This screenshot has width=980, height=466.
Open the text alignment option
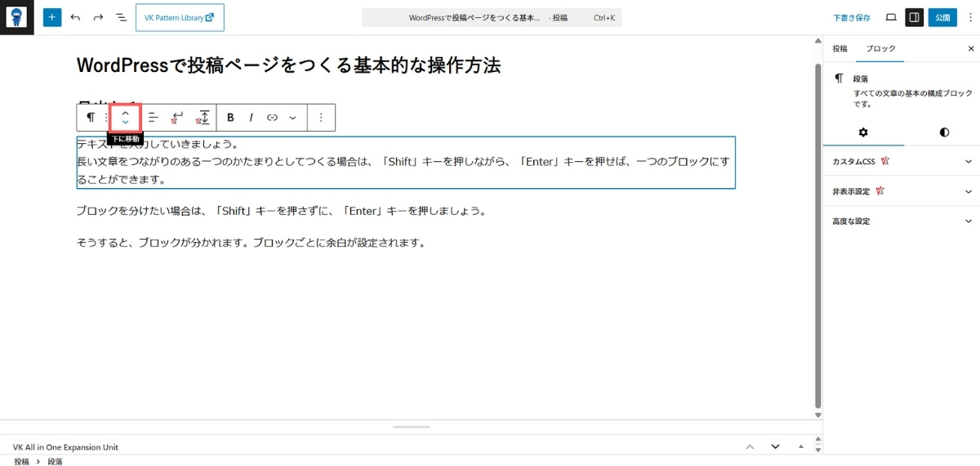coord(153,118)
